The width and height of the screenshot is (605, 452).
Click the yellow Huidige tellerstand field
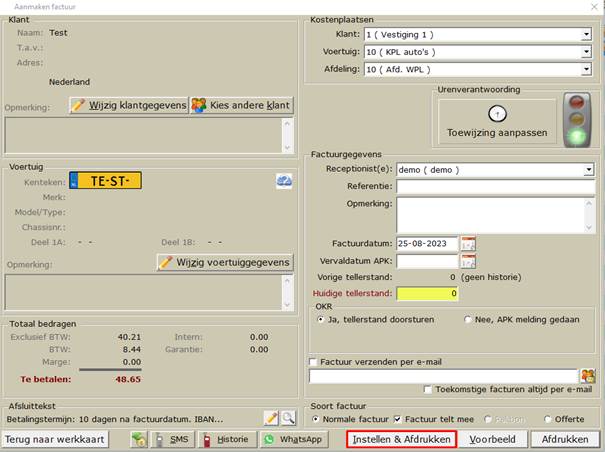click(427, 294)
